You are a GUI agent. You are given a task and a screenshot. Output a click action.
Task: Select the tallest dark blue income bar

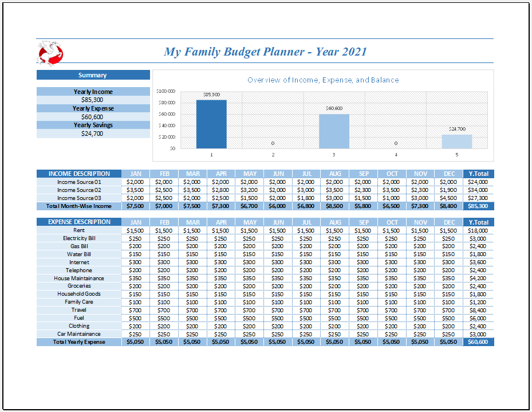click(x=211, y=120)
